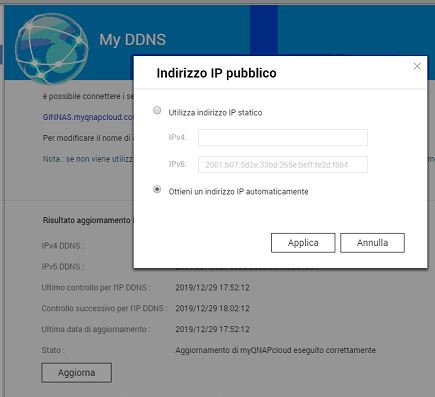
Task: Select 'Ottieni un indirizzo IP automaticamente' radio
Action: point(157,190)
